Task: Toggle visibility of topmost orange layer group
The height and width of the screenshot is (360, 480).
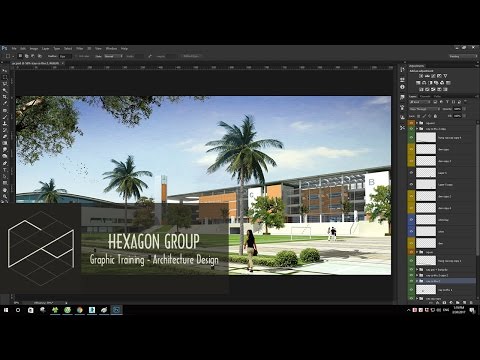Action: click(x=411, y=123)
